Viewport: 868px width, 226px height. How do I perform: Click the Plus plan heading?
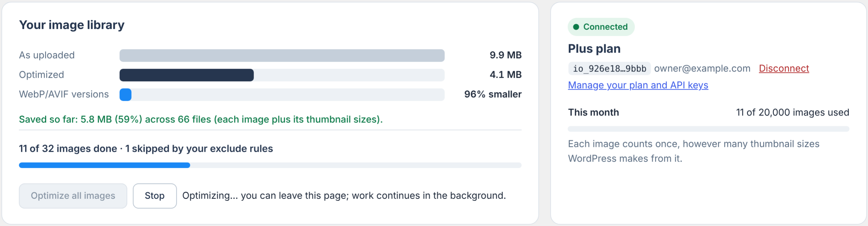594,48
